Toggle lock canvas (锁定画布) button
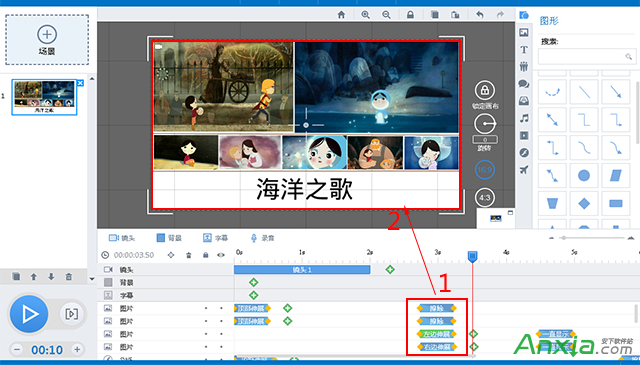 485,90
